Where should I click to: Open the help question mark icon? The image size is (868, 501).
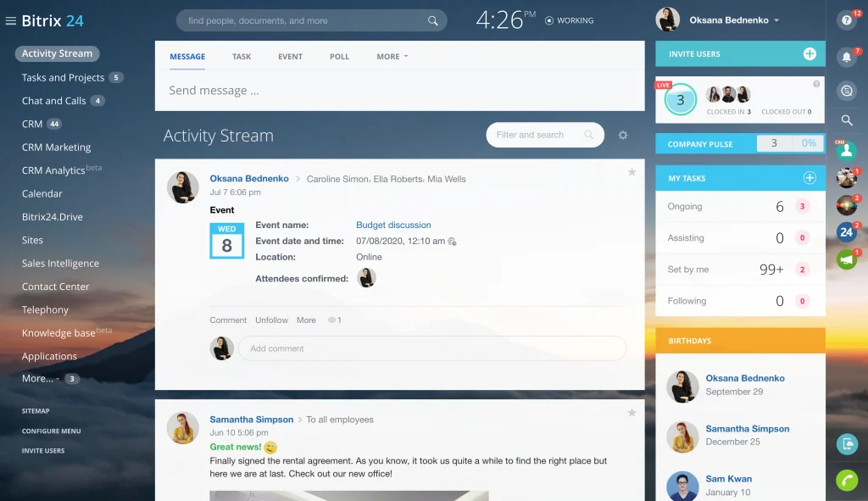point(845,20)
